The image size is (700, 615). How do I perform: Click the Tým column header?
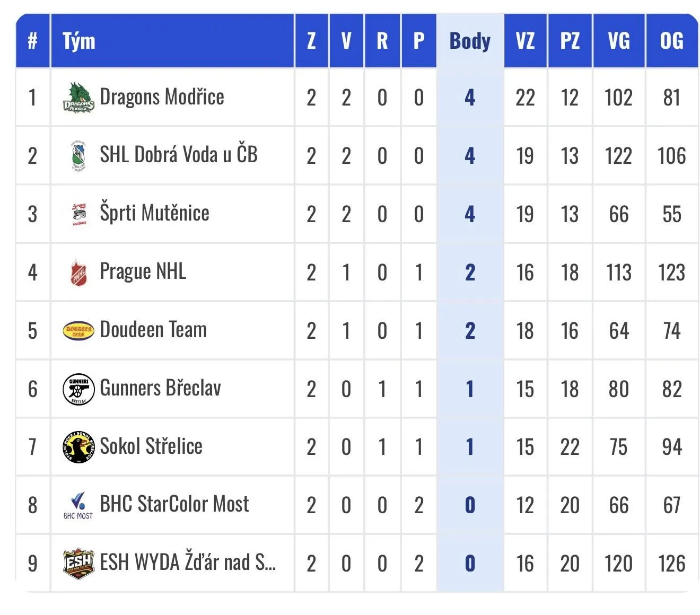(x=79, y=41)
